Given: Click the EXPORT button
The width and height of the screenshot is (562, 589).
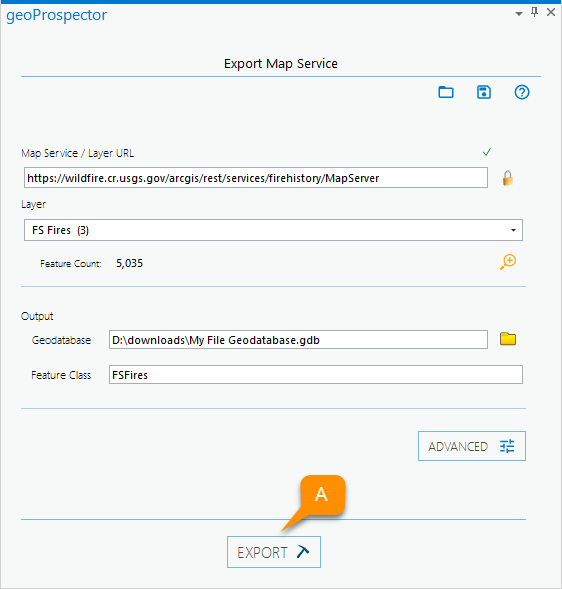Looking at the screenshot, I should click(x=274, y=552).
